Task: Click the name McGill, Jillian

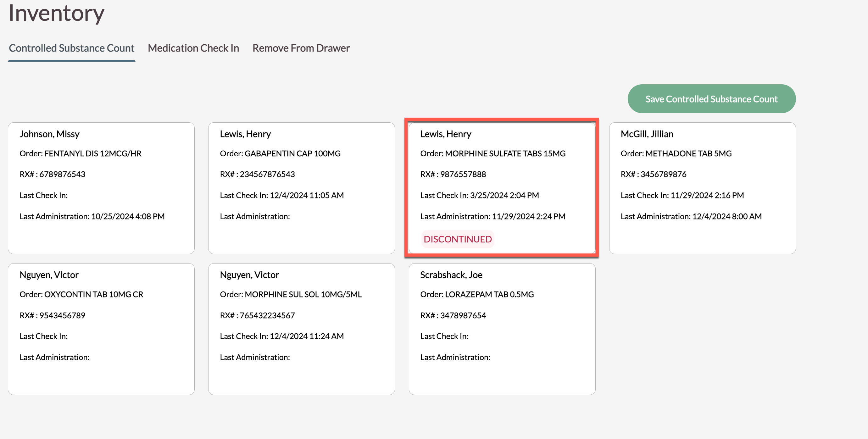Action: click(x=647, y=134)
